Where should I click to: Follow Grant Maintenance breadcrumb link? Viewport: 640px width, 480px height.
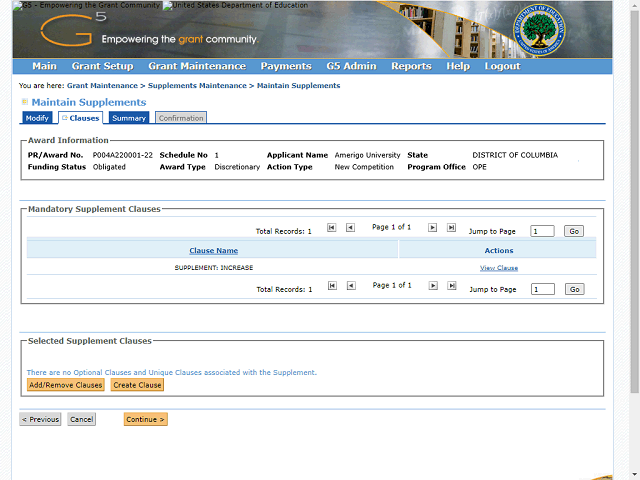click(x=102, y=86)
